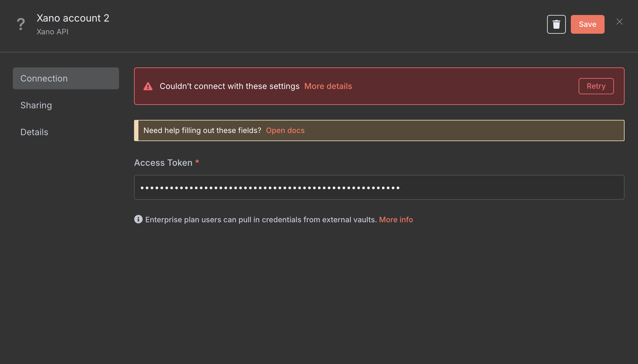Click the question mark credential icon
Screen dimensions: 638x364
click(x=21, y=24)
